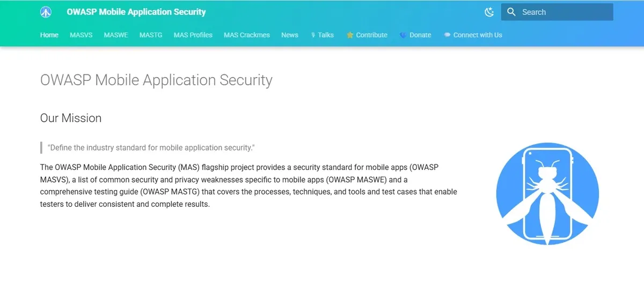View the News tab

(290, 35)
